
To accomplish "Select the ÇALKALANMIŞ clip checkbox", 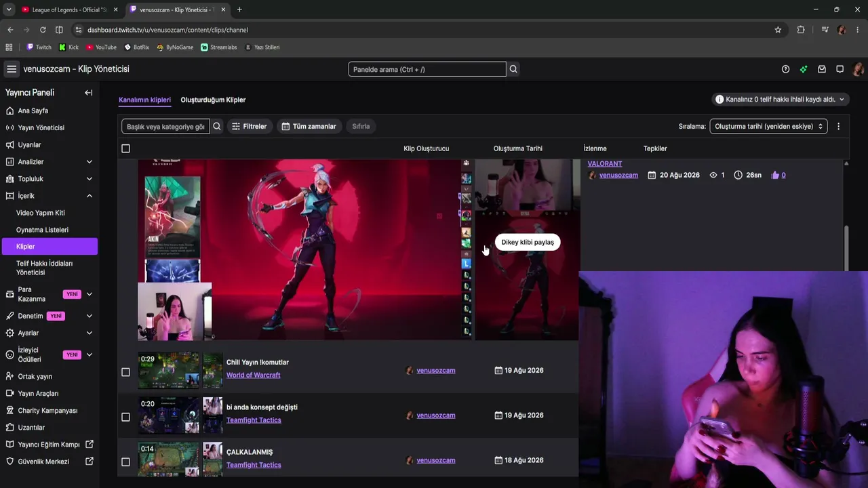I will [125, 462].
